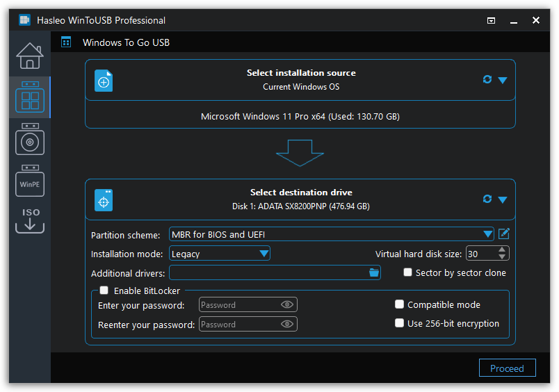Open Installation mode Legacy dropdown
The height and width of the screenshot is (392, 559).
pyautogui.click(x=220, y=254)
